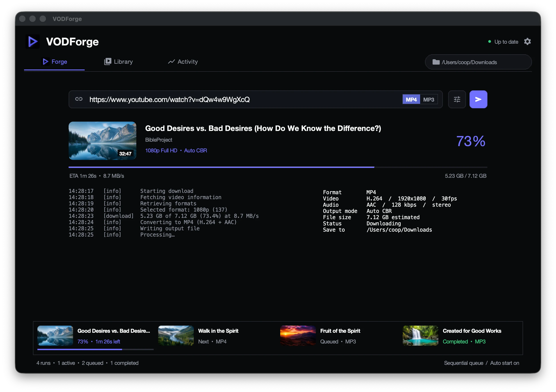
Task: Click Fruit of the Spirit title
Action: [x=340, y=331]
